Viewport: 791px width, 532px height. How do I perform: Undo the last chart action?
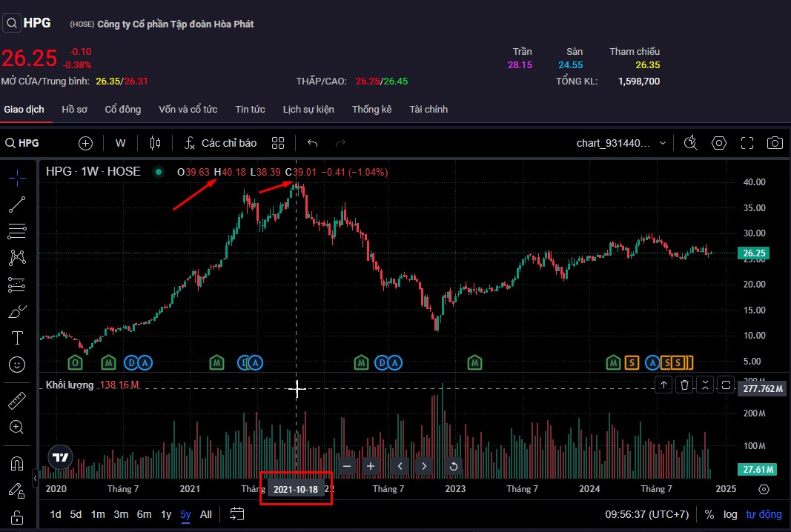click(x=313, y=143)
